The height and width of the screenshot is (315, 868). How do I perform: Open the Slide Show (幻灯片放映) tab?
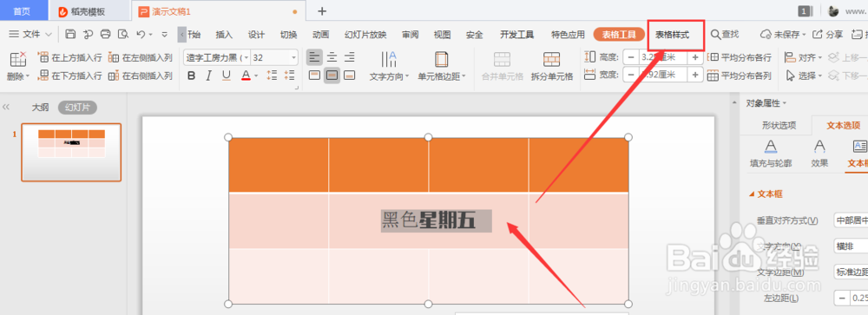coord(365,35)
